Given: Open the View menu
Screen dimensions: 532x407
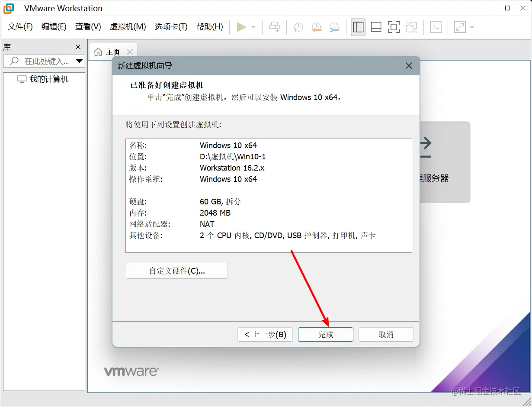Looking at the screenshot, I should click(x=88, y=27).
